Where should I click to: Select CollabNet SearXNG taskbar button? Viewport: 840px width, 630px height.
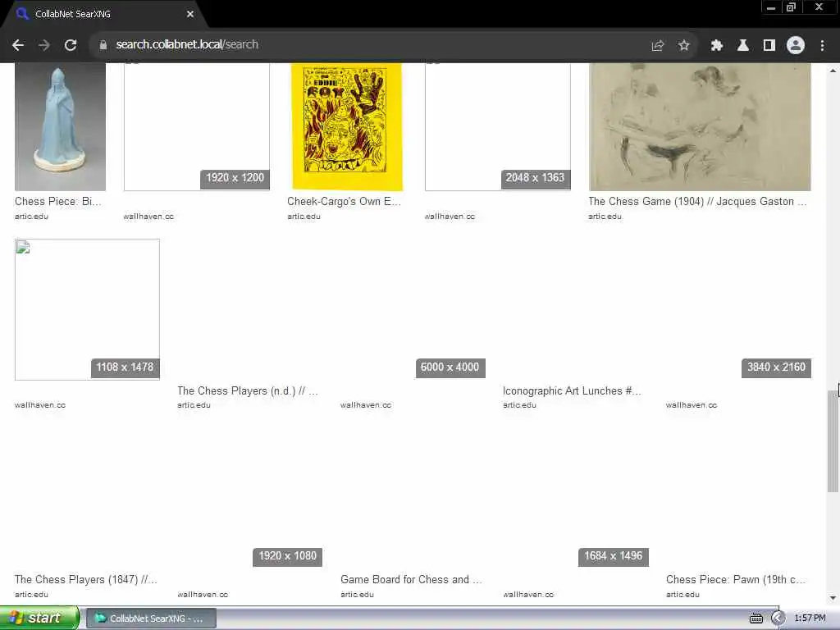(x=151, y=619)
